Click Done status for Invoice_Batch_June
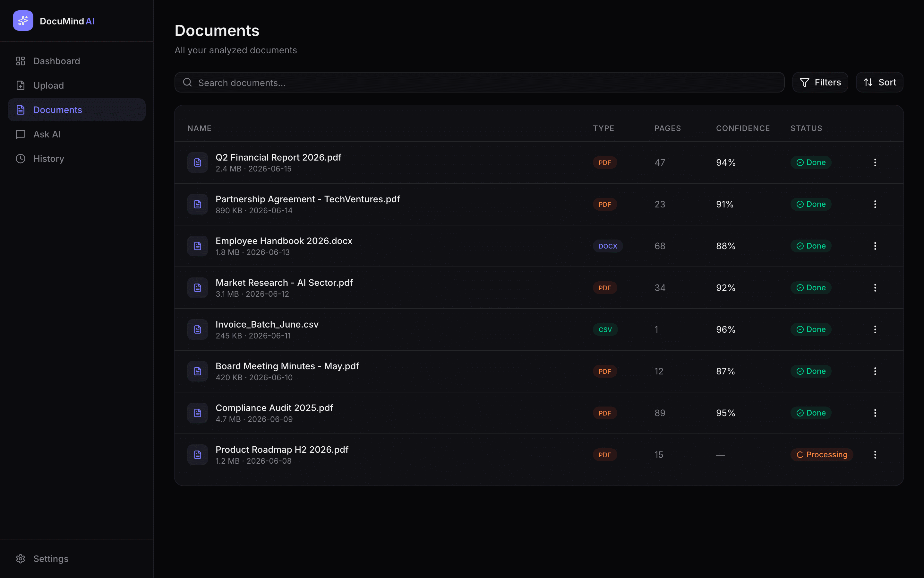 [x=811, y=329]
